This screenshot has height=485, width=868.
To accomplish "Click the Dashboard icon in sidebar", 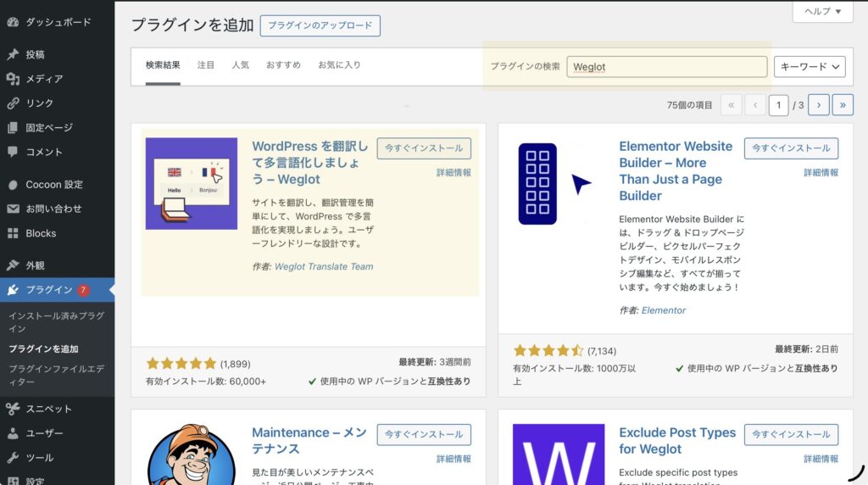I will coord(13,22).
